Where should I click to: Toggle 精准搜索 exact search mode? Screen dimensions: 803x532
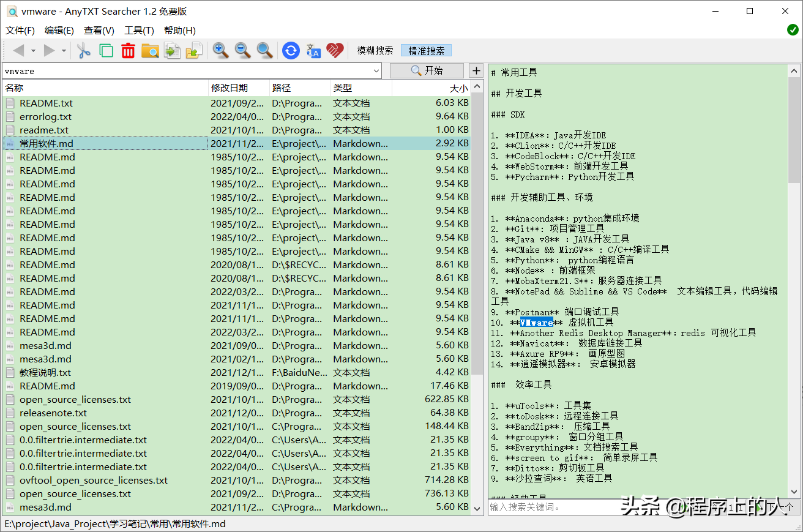(x=427, y=51)
